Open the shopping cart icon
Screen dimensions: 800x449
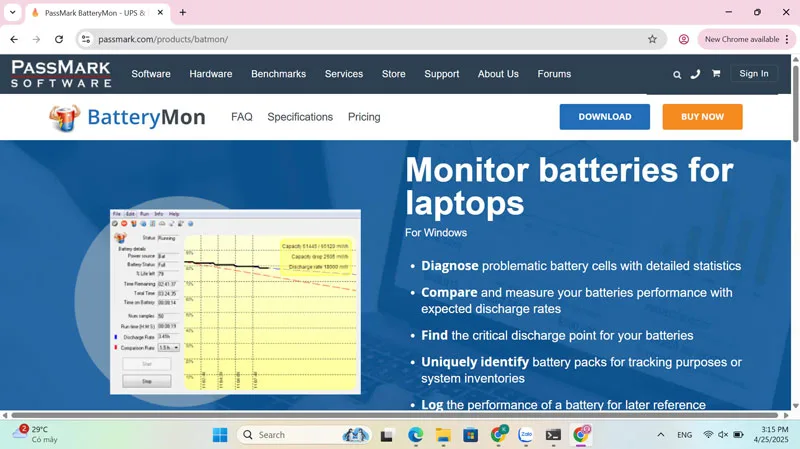[x=716, y=73]
